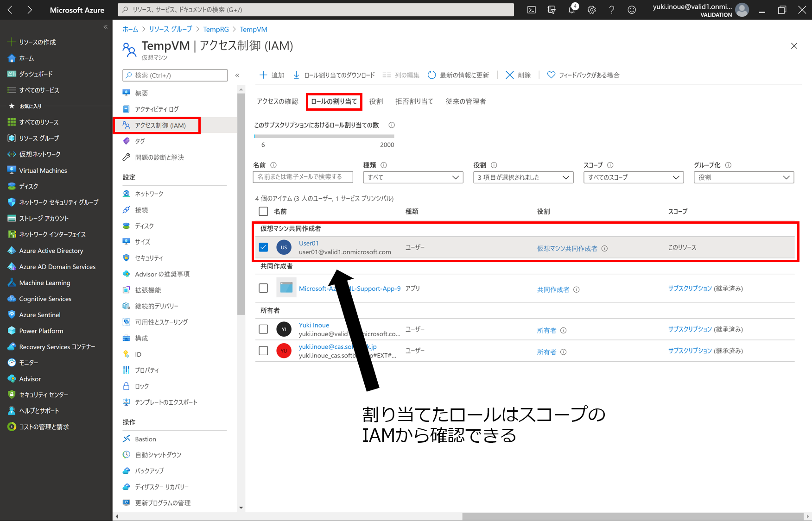Click リソースの作成 plus icon
812x521 pixels.
click(12, 42)
